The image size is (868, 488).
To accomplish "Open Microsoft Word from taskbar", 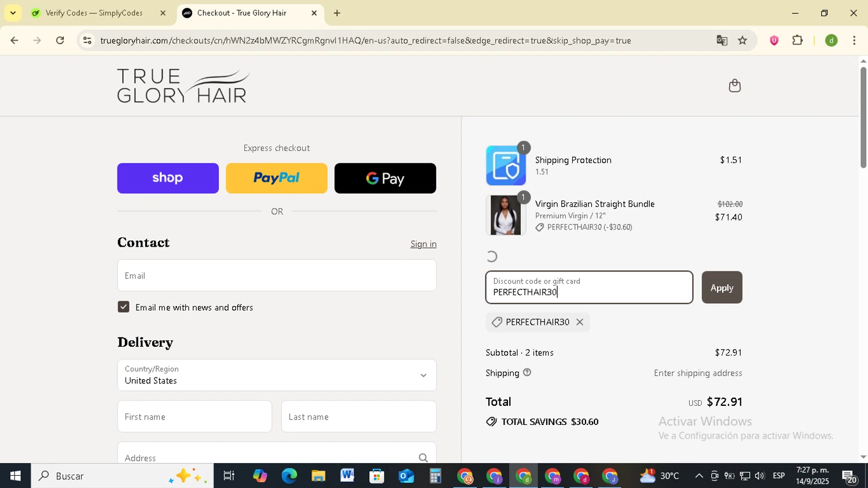I will [347, 476].
